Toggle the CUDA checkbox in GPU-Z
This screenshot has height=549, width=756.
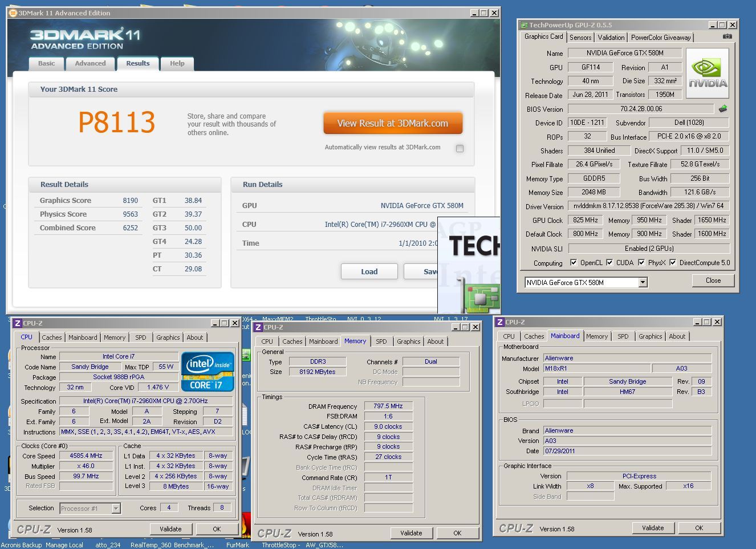point(609,263)
